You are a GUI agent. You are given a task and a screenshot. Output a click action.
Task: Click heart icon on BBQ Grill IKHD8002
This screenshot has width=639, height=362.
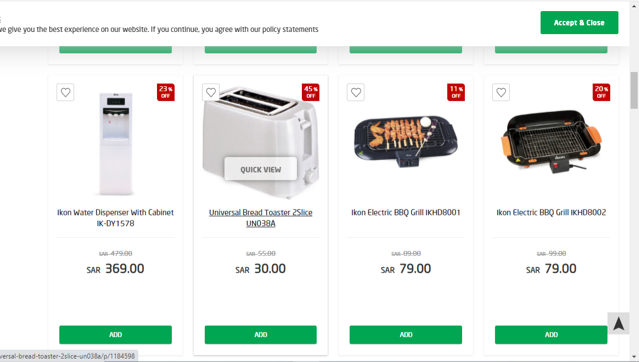click(501, 93)
